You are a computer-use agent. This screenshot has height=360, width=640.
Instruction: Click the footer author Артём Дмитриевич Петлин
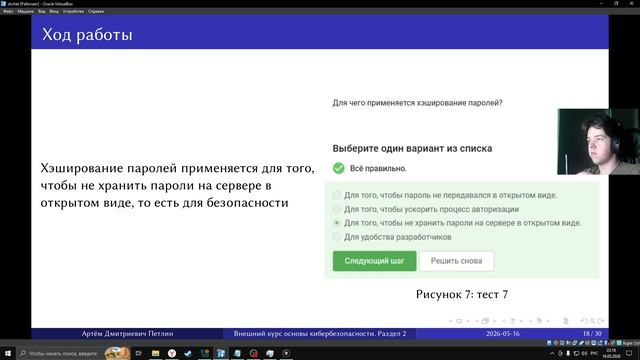[x=127, y=333]
